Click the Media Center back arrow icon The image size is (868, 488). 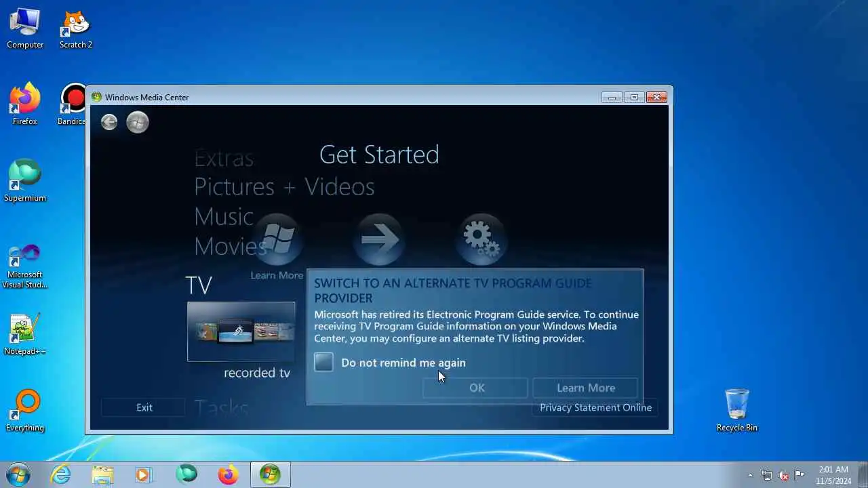click(109, 122)
